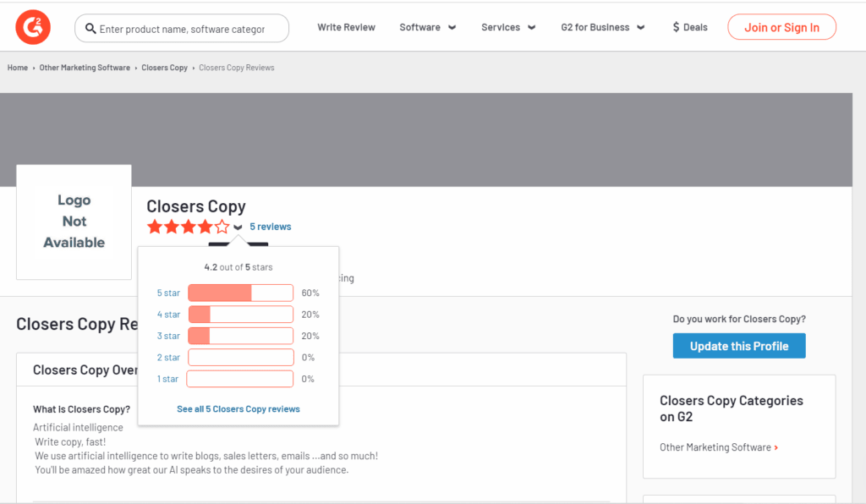Click the star rating icons under Closers Copy

click(x=189, y=227)
